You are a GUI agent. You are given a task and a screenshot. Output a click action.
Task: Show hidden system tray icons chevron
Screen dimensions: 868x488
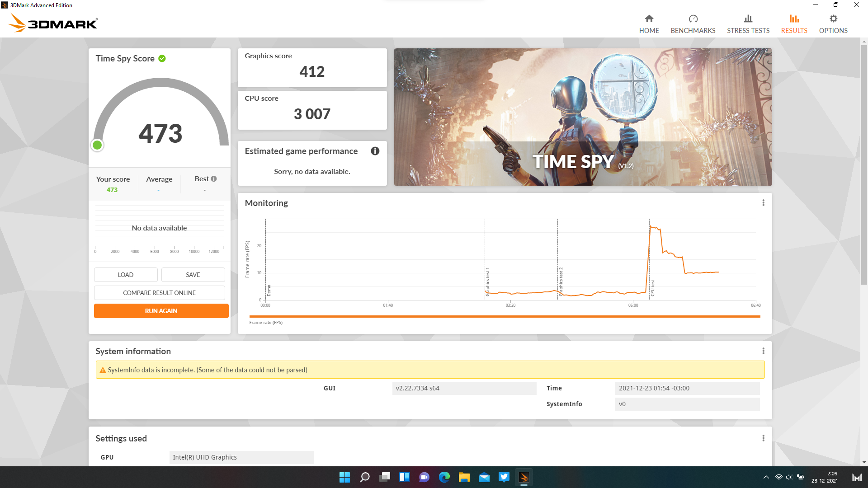pyautogui.click(x=766, y=477)
